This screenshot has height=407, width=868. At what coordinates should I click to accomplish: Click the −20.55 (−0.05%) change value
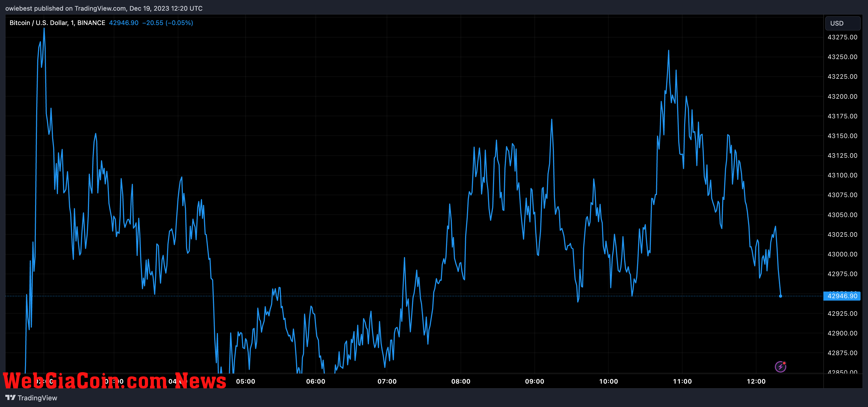[x=167, y=23]
